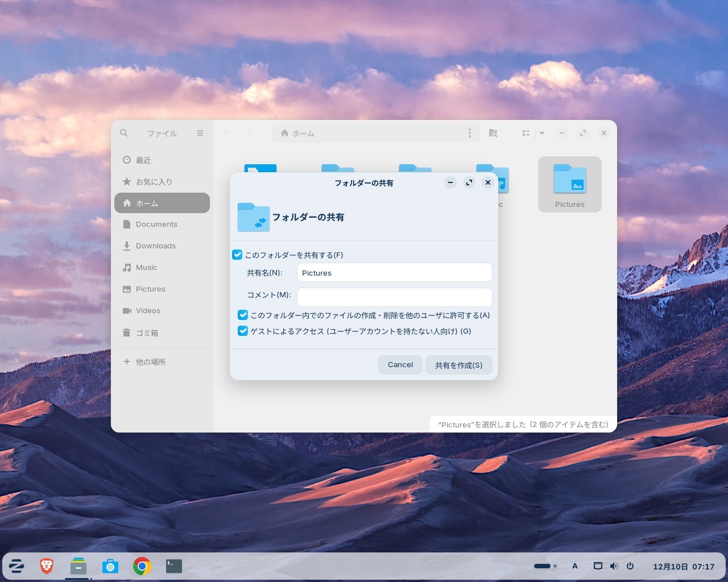Uncheck 'このフォルダーを共有する' checkbox
Screen dimensions: 728x582
click(238, 255)
